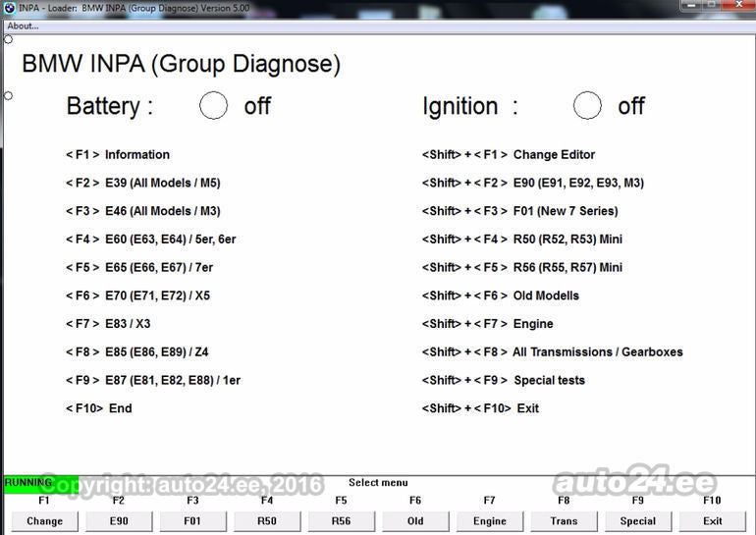Click the R50 button under F4
The width and height of the screenshot is (756, 535).
click(267, 521)
